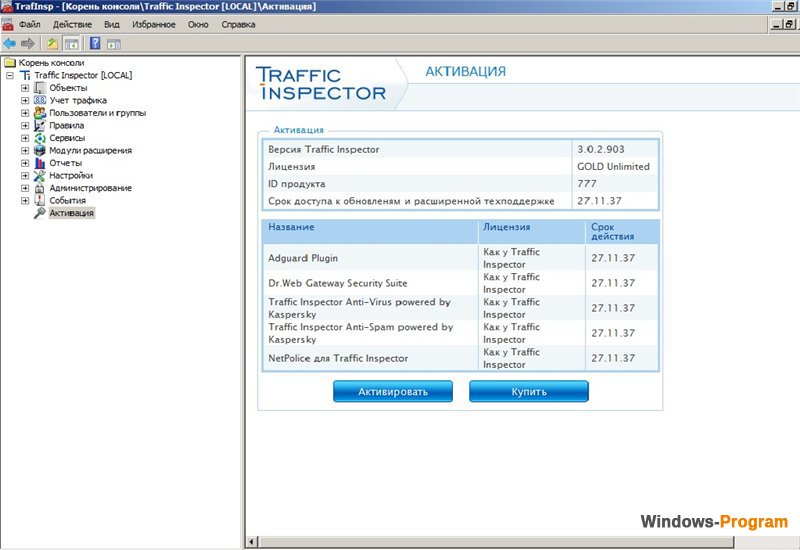This screenshot has width=800, height=550.
Task: Click Traffic Inspector Anti-Spam powered by Kaspersky
Action: pyautogui.click(x=361, y=333)
